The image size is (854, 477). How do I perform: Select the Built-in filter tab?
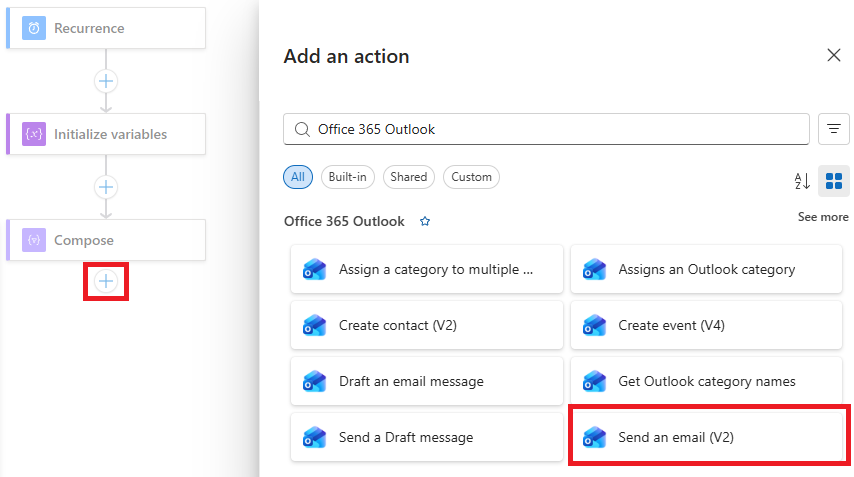347,177
